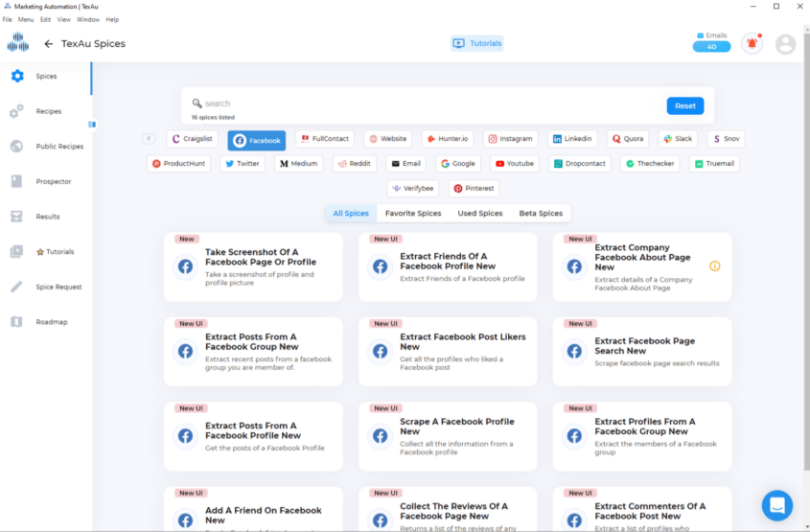Switch to the Favorite Spices tab
This screenshot has width=810, height=532.
(x=413, y=214)
